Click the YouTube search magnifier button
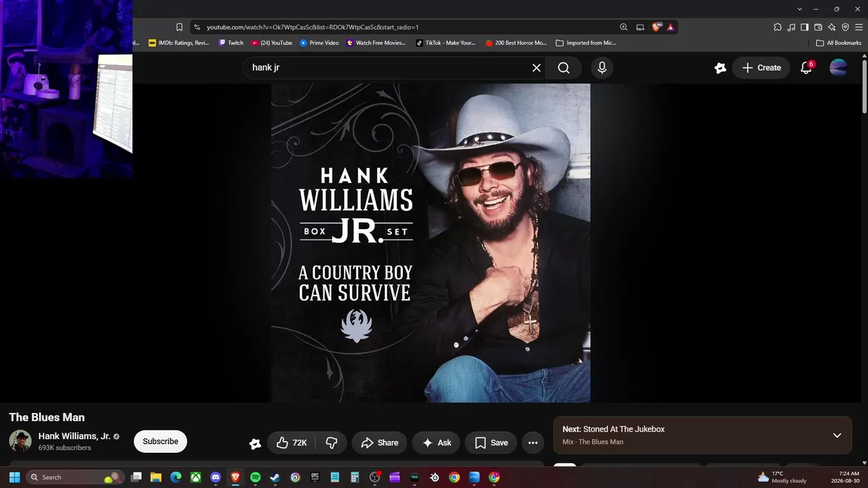This screenshot has height=488, width=868. click(x=564, y=68)
